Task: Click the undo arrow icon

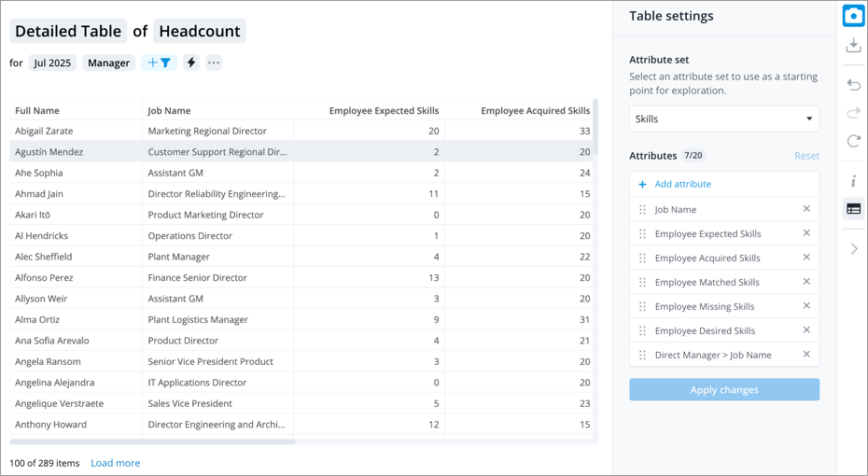Action: coord(853,85)
